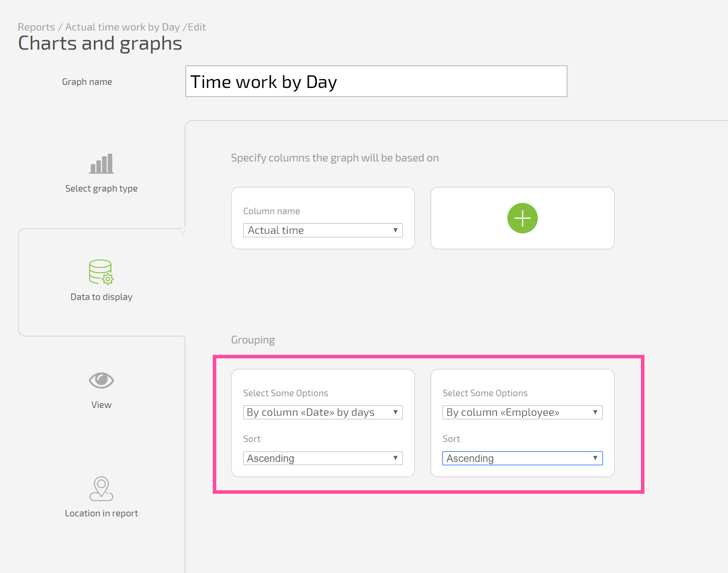Open the Select graph type tab
Screen dimensions: 728x573
tap(101, 189)
